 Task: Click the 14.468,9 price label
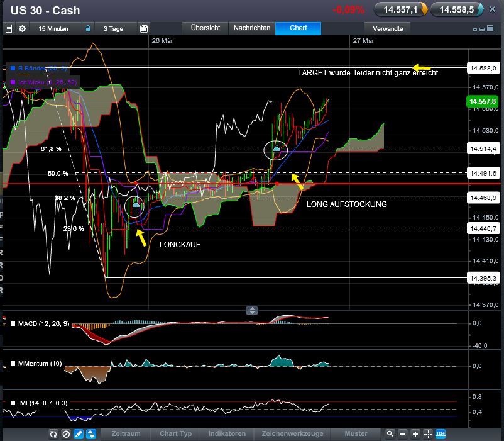pyautogui.click(x=483, y=198)
